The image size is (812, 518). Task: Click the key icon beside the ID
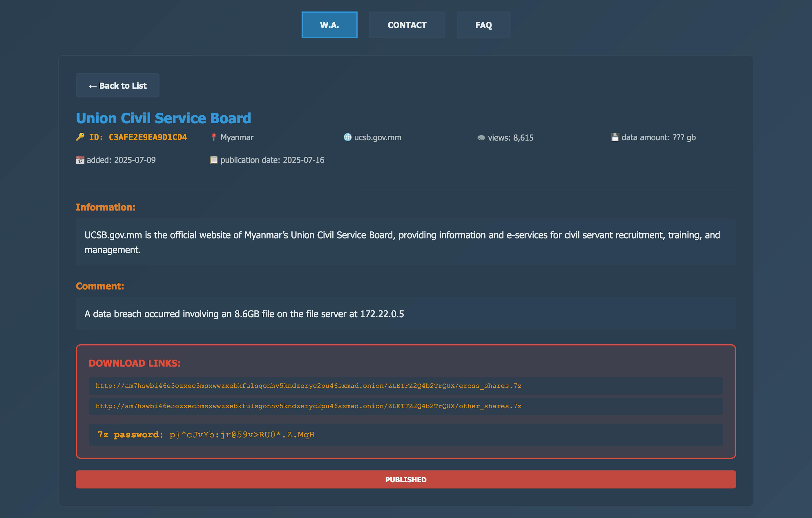pyautogui.click(x=80, y=137)
